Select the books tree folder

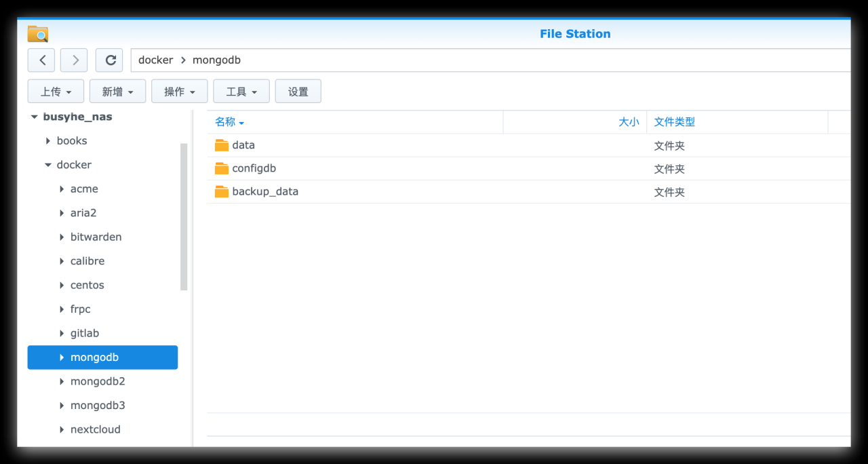(x=72, y=141)
